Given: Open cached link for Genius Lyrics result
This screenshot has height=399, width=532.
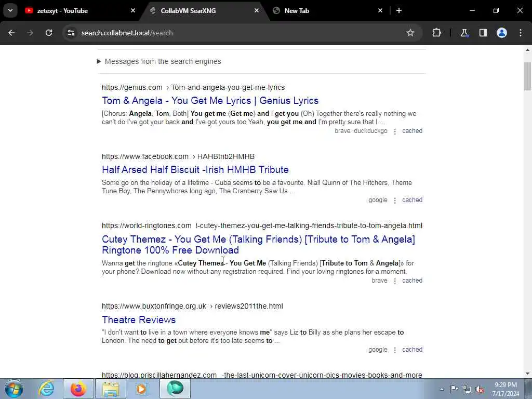Looking at the screenshot, I should tap(412, 131).
